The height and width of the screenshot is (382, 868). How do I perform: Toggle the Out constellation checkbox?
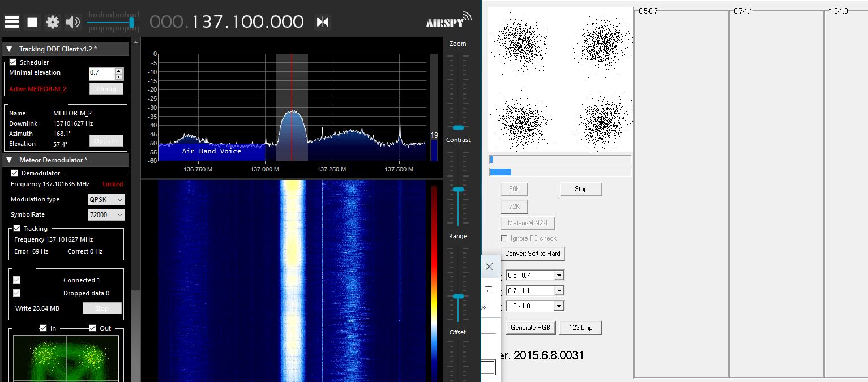[x=93, y=328]
